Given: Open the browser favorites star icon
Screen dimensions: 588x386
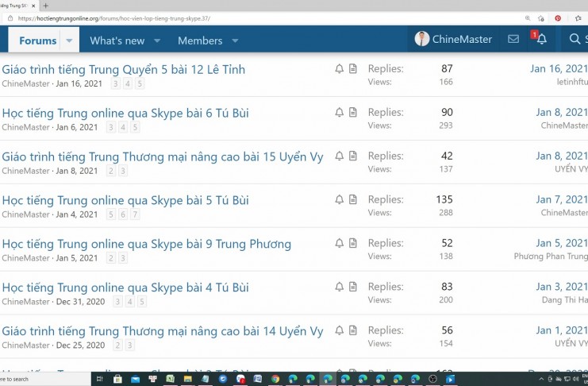Looking at the screenshot, I should pos(578,18).
